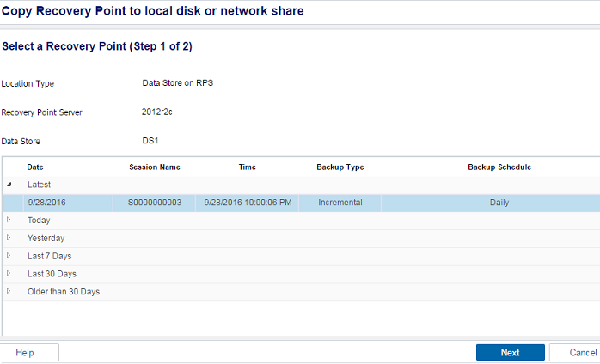The width and height of the screenshot is (600, 364).
Task: Expand the Last 30 Days group
Action: point(9,273)
